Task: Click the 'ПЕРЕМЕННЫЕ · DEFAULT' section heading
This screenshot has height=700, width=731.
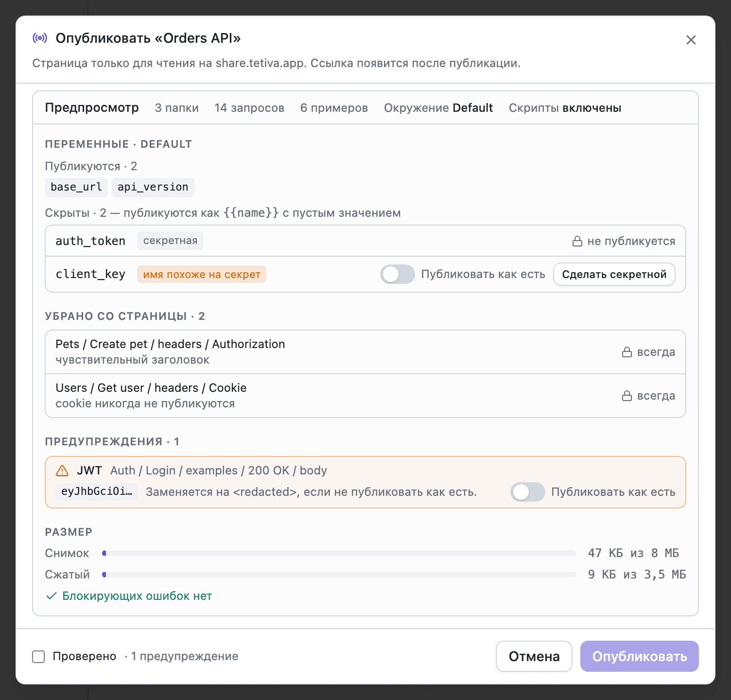Action: coord(119,144)
